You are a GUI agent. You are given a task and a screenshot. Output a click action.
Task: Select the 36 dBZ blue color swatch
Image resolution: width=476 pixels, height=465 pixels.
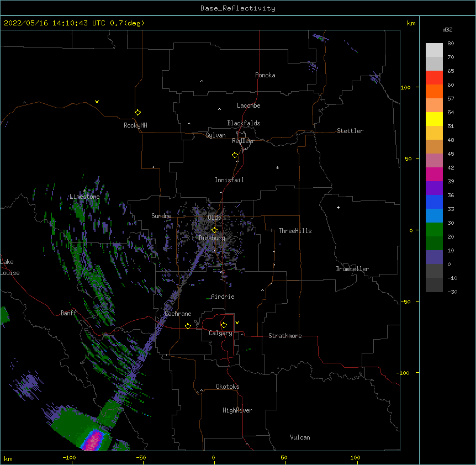tap(434, 202)
